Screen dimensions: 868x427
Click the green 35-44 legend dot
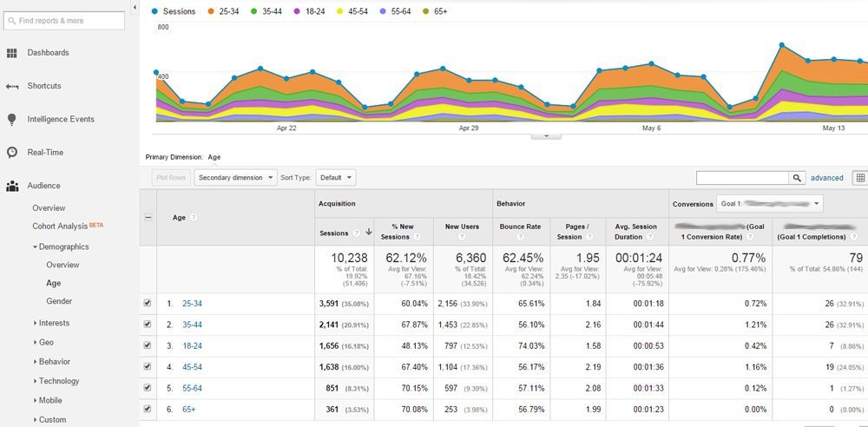coord(253,11)
